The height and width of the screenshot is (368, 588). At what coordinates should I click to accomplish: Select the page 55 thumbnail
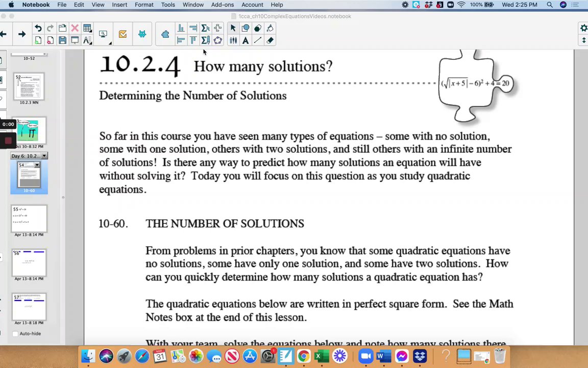tap(29, 219)
